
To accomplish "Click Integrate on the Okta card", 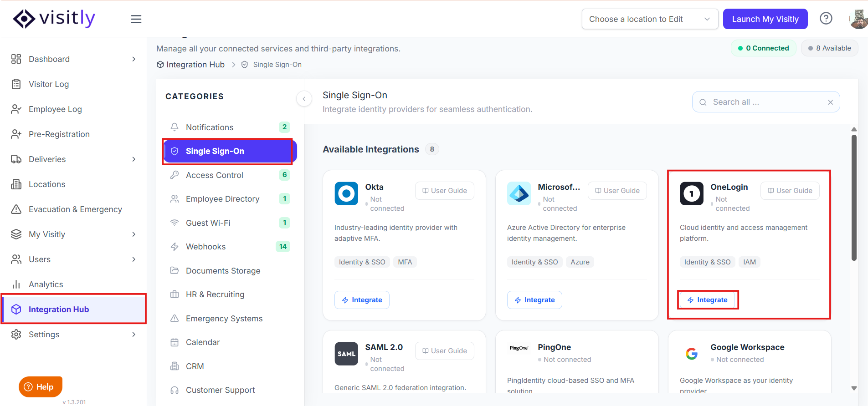I will coord(362,300).
